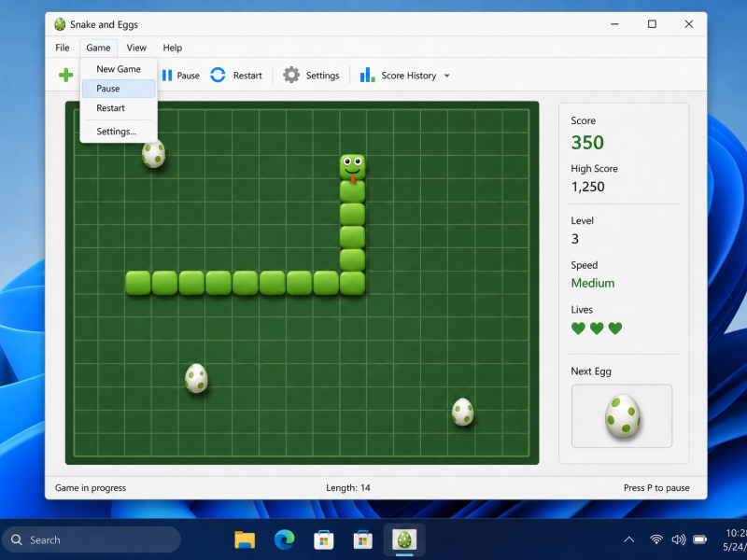Viewport: 747px width, 560px height.
Task: Click the Game in progress status text
Action: point(91,487)
